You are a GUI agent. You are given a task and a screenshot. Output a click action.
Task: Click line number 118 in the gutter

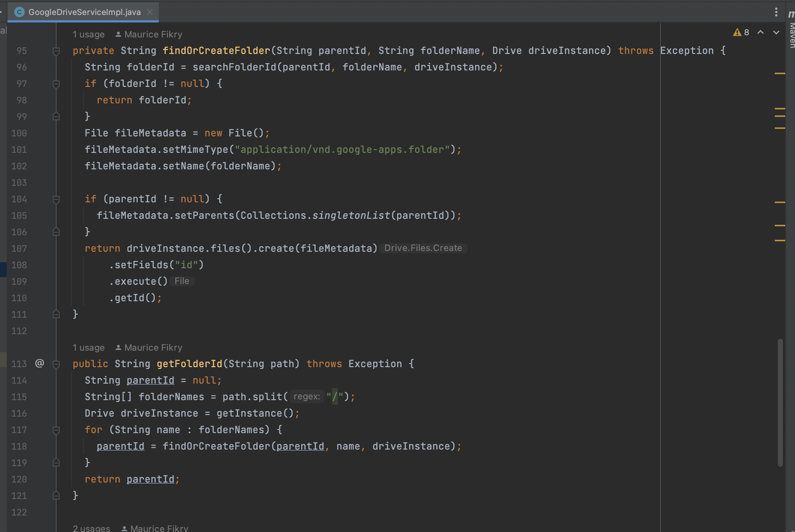click(x=19, y=446)
